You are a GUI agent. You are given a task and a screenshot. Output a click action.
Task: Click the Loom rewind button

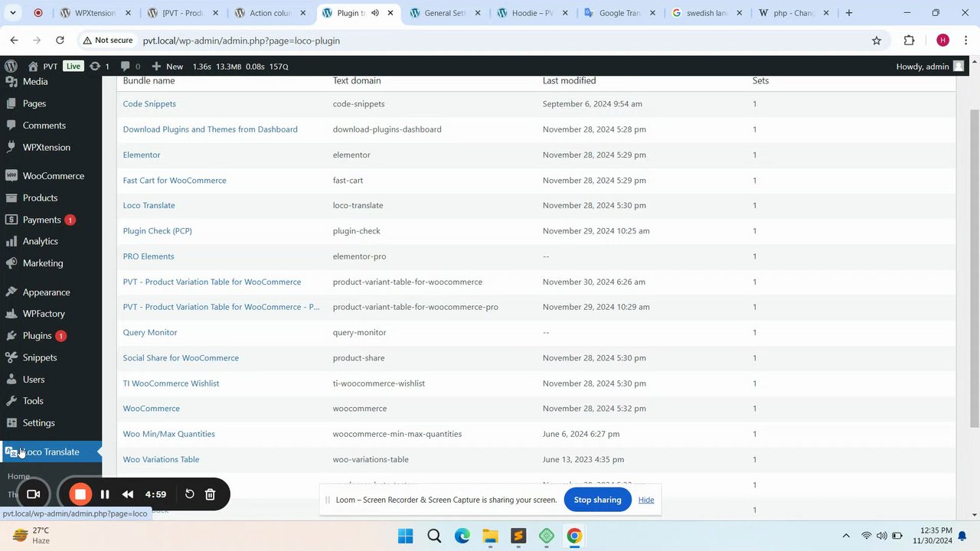pyautogui.click(x=128, y=494)
